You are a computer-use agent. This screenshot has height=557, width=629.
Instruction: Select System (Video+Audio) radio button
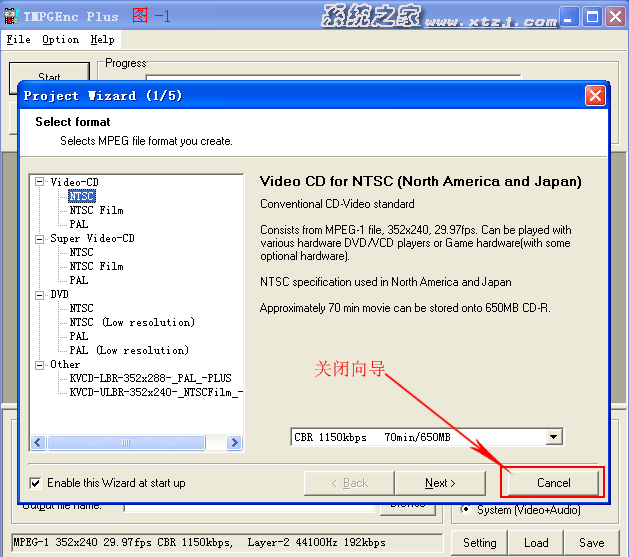[466, 510]
